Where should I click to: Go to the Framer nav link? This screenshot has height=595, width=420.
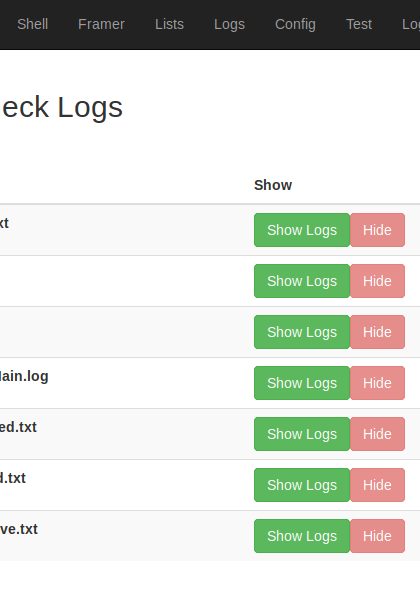101,24
